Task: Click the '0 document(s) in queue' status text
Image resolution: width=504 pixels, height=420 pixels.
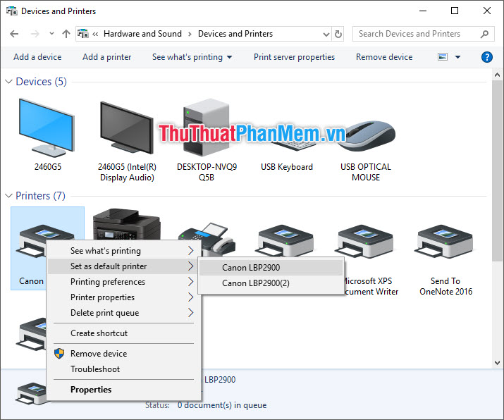Action: 222,405
